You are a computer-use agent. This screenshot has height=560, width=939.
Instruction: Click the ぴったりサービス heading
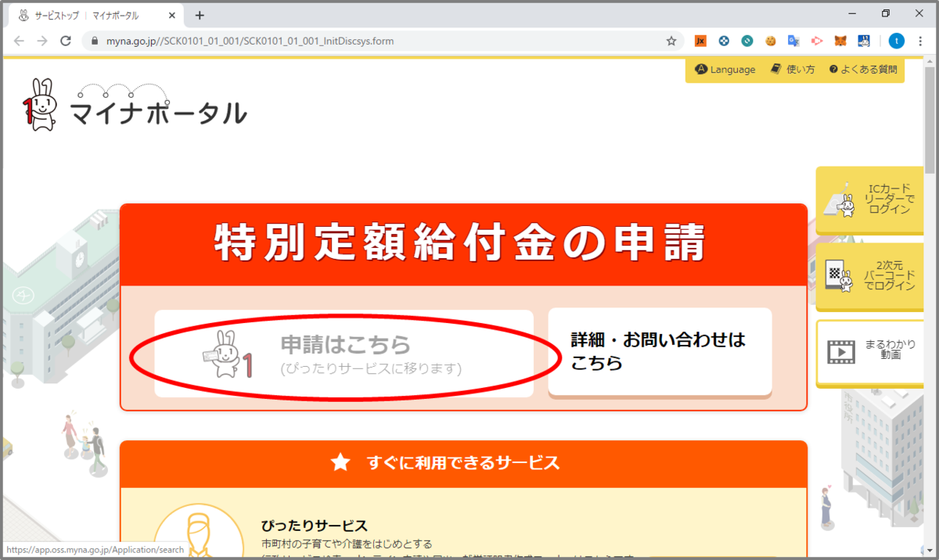pyautogui.click(x=315, y=526)
